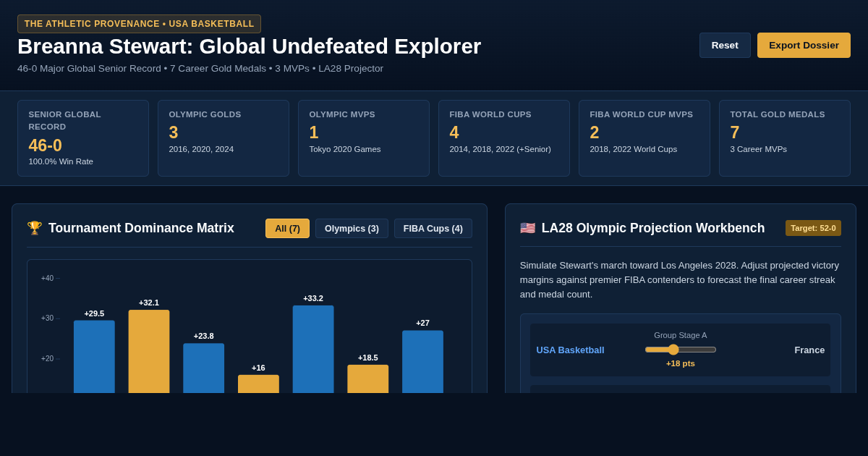Viewport: 868px width, 456px height.
Task: Click the USA flag icon by LA28 Projection
Action: pyautogui.click(x=528, y=228)
